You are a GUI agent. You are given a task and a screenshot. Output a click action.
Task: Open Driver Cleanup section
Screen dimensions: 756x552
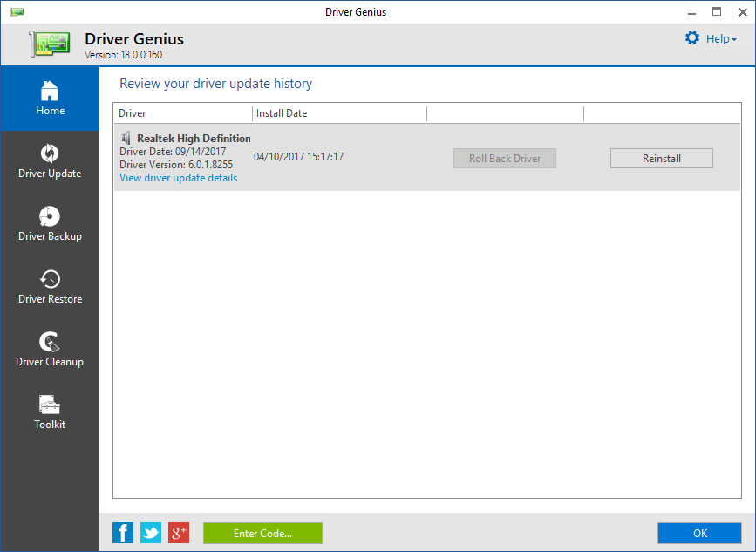(x=50, y=350)
